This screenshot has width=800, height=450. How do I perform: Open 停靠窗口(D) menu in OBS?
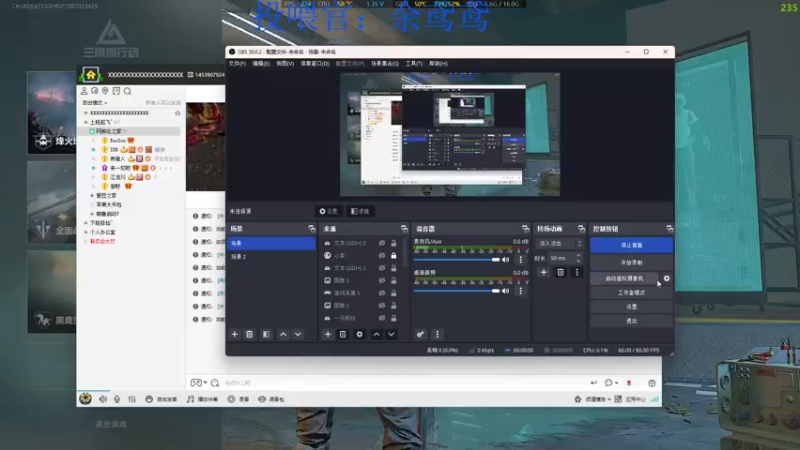pos(315,64)
